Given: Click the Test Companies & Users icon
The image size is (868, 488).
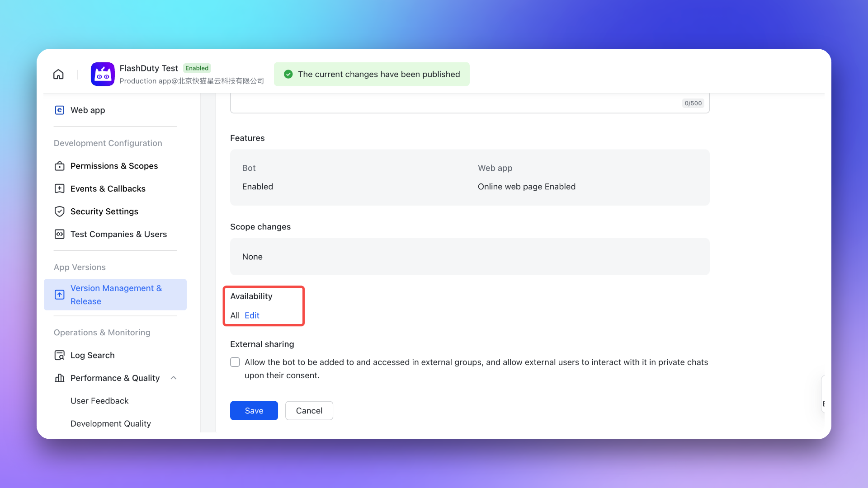Looking at the screenshot, I should pyautogui.click(x=59, y=234).
